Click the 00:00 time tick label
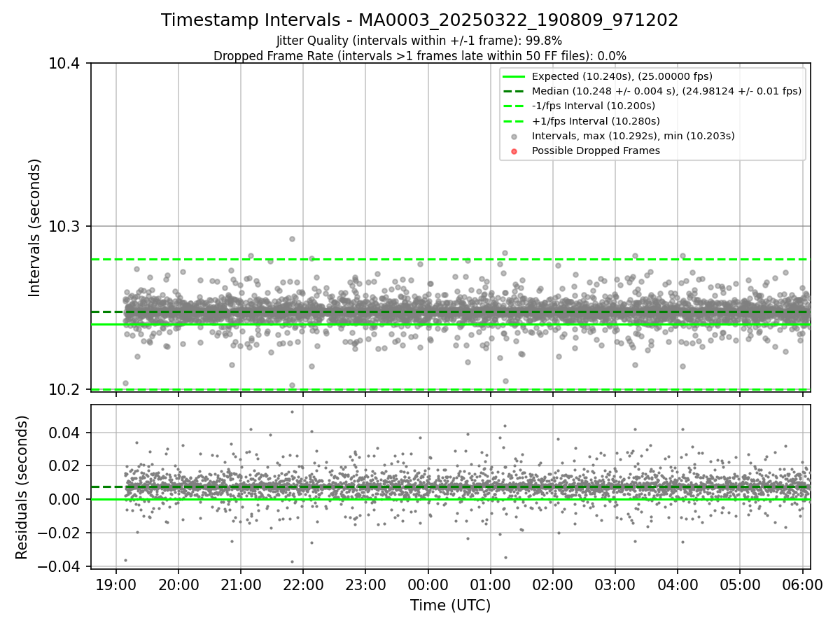The image size is (840, 630). click(x=428, y=584)
